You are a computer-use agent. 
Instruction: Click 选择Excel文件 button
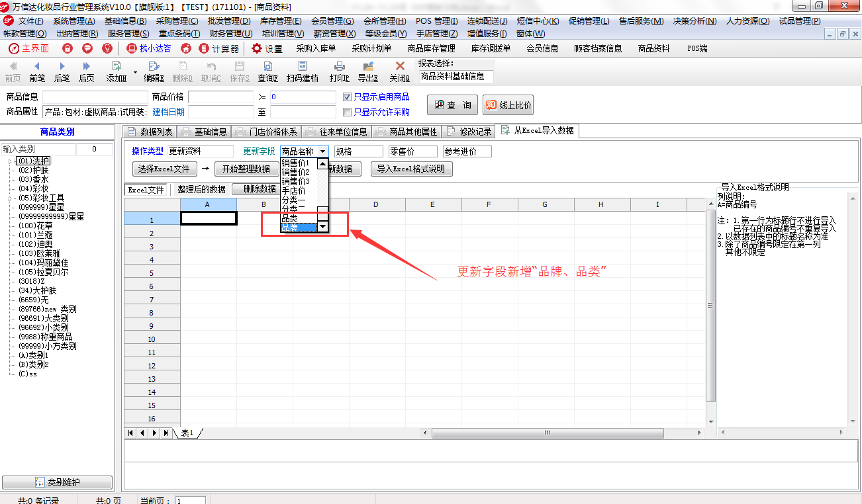[164, 169]
